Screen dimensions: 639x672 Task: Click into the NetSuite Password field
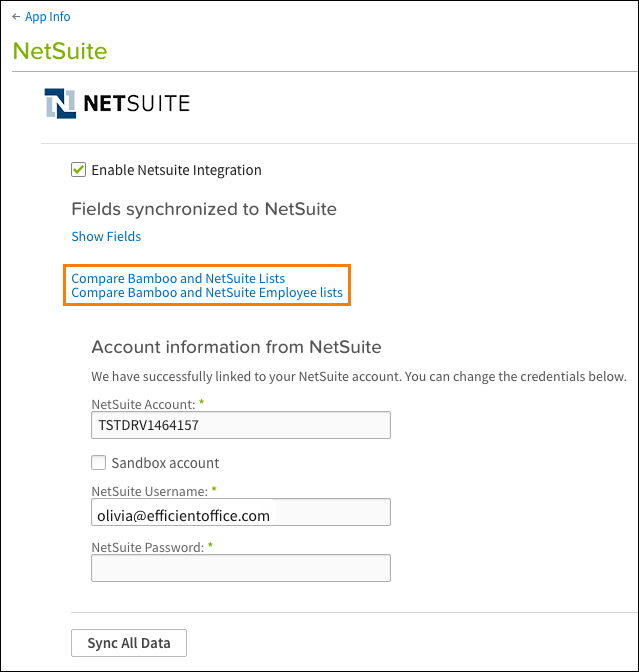click(241, 568)
